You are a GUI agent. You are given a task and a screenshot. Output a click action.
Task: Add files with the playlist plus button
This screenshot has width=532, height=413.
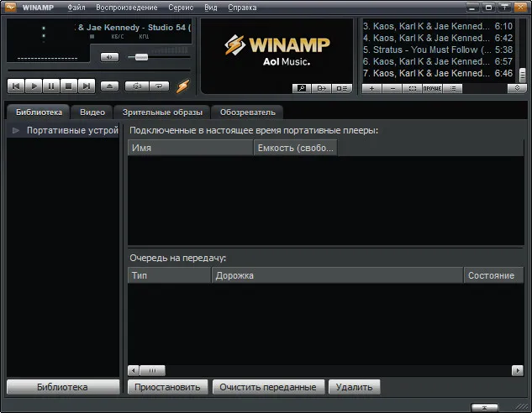371,88
